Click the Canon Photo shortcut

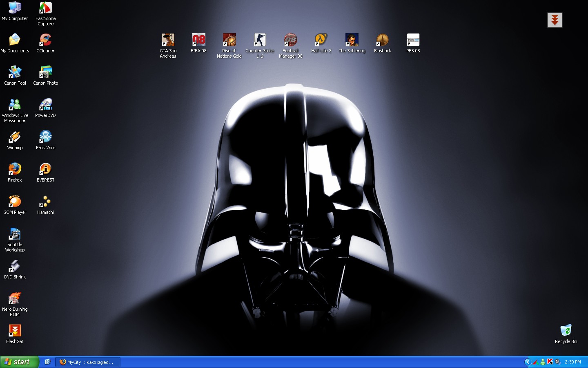pyautogui.click(x=45, y=76)
